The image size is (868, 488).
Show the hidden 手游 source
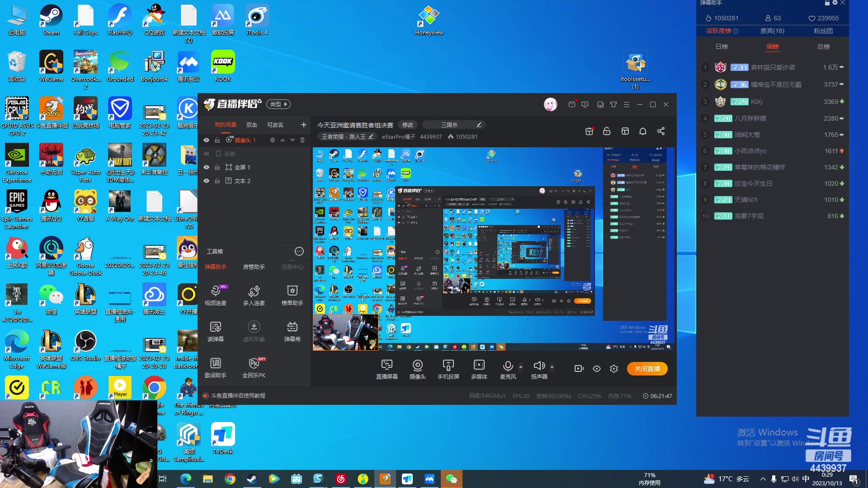pyautogui.click(x=207, y=154)
